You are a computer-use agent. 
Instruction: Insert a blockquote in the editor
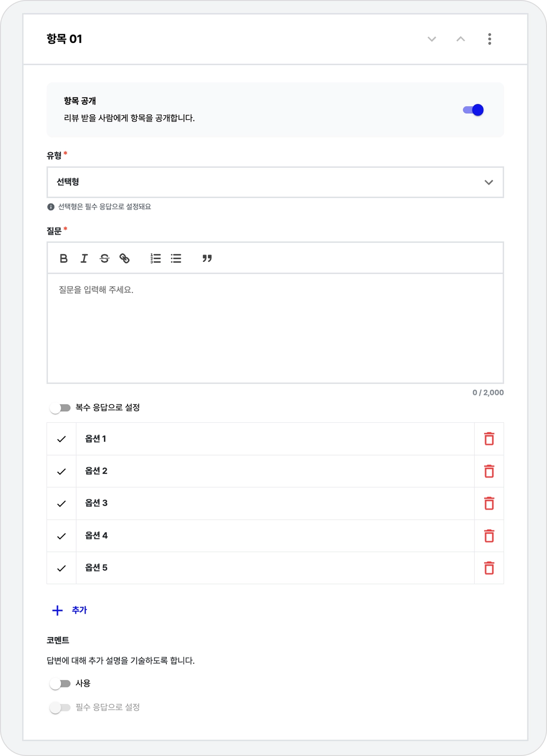(207, 258)
